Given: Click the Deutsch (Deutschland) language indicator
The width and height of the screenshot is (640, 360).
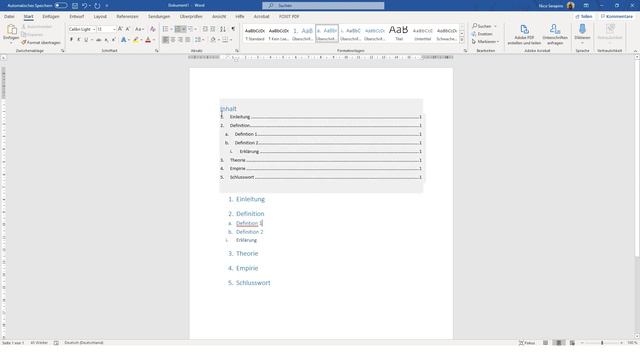Looking at the screenshot, I should (x=84, y=343).
